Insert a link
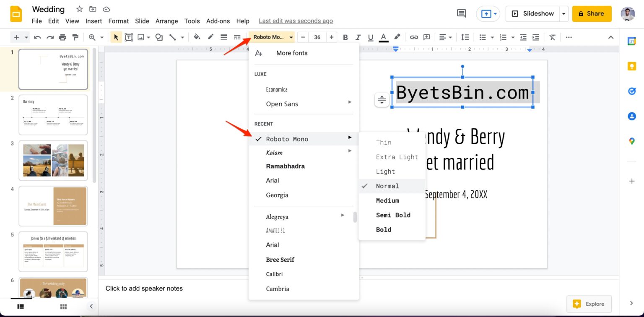644x317 pixels. click(414, 37)
